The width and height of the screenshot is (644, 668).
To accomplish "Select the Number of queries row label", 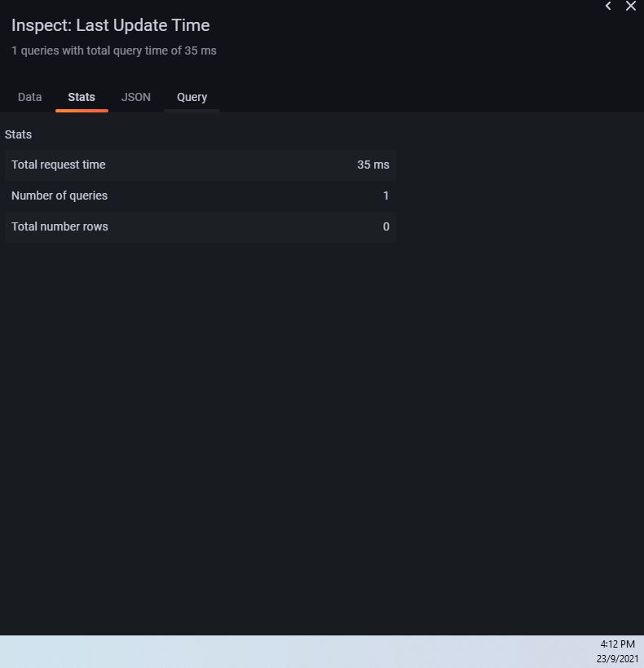I will [x=60, y=196].
